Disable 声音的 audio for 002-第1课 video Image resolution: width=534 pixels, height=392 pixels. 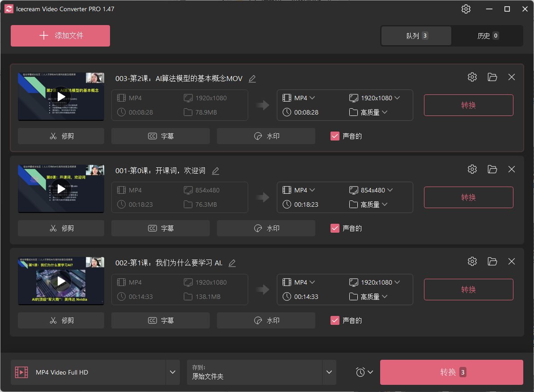335,320
